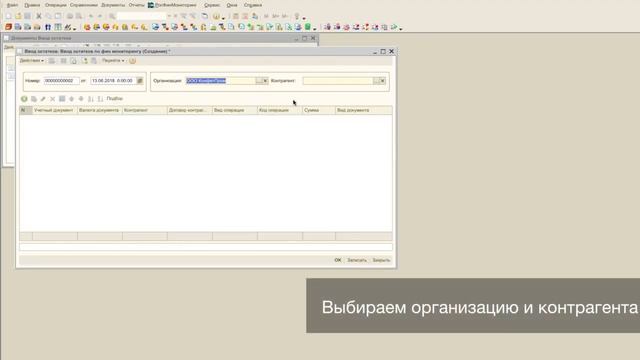This screenshot has width=640, height=360.
Task: Click the Вид операции column header
Action: pyautogui.click(x=235, y=110)
